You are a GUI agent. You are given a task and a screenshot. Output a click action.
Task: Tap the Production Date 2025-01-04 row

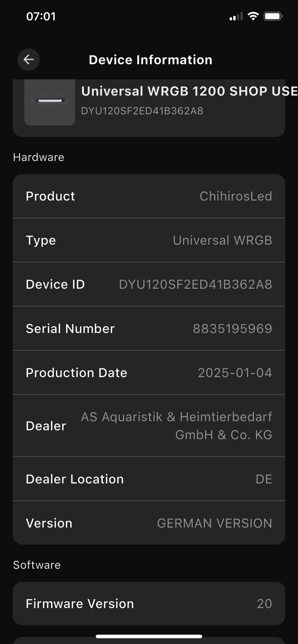click(x=149, y=373)
